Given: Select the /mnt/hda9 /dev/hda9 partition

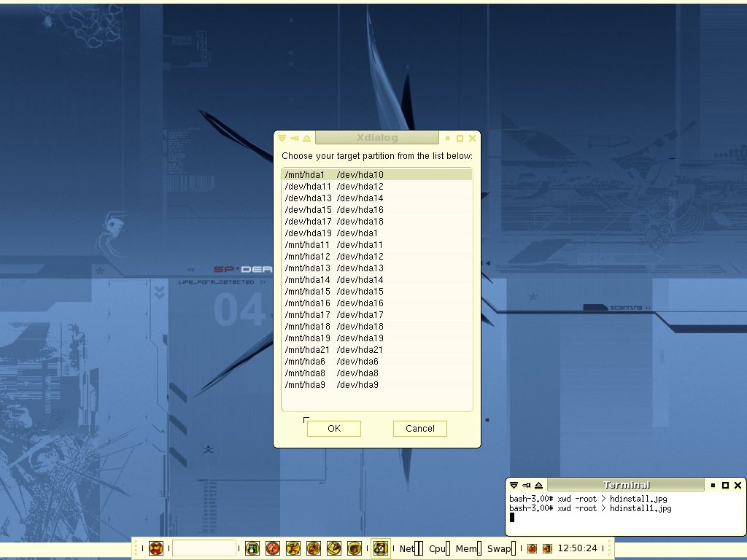Looking at the screenshot, I should pos(377,385).
